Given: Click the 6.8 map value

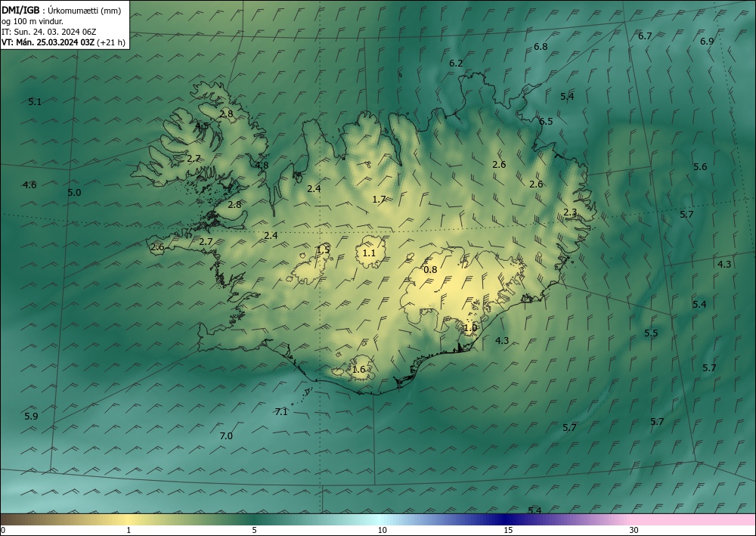Looking at the screenshot, I should pyautogui.click(x=541, y=47).
